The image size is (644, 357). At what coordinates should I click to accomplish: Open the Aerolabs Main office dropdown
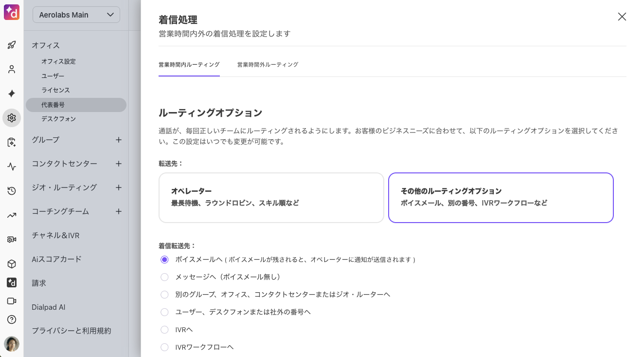tap(76, 15)
